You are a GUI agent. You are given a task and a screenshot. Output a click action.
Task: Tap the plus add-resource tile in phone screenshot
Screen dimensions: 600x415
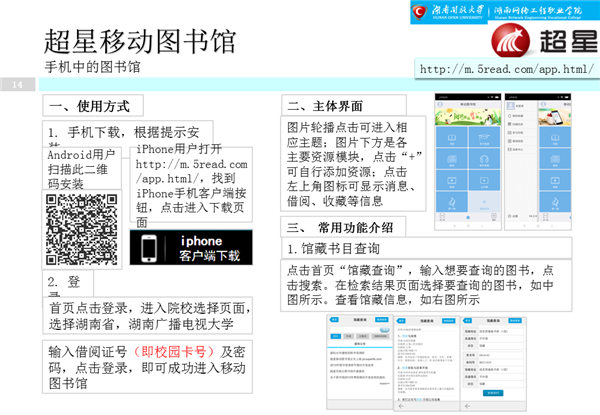pyautogui.click(x=484, y=202)
